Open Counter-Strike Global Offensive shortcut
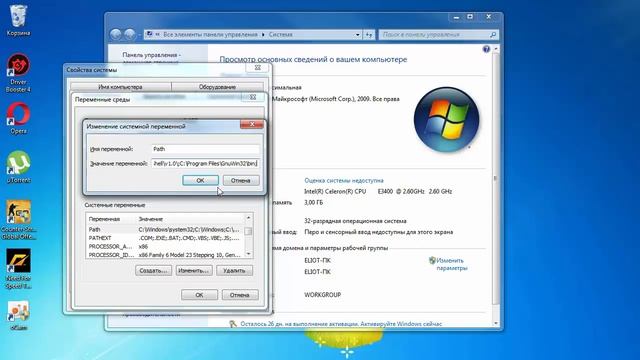 (18, 220)
